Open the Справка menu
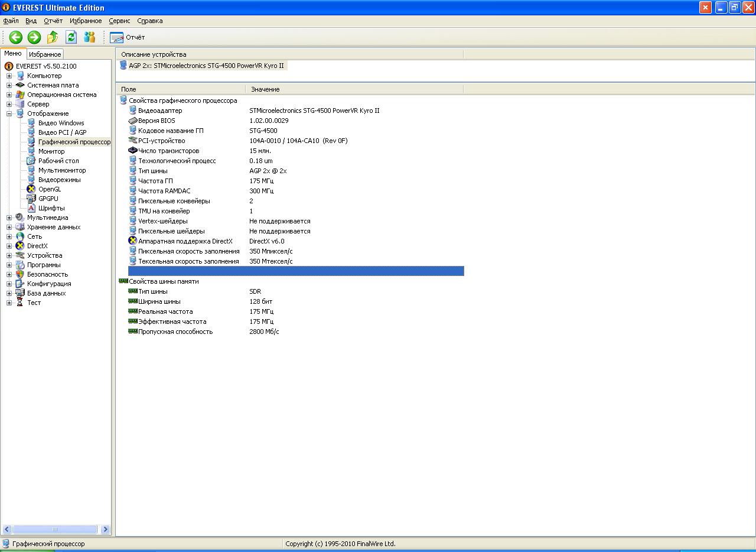This screenshot has height=552, width=756. 149,21
